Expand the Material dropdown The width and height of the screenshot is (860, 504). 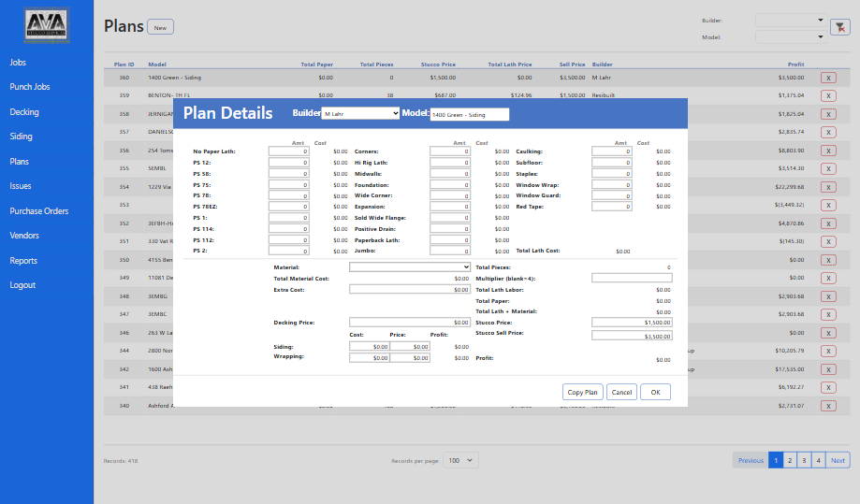[410, 266]
